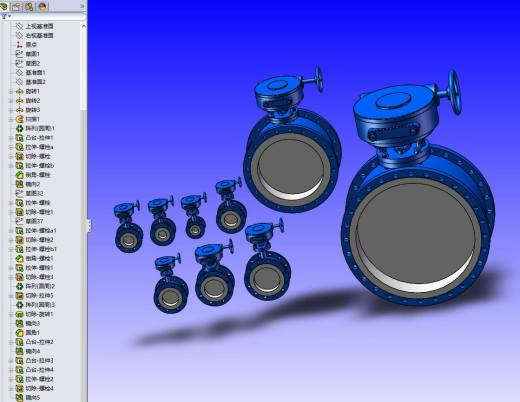This screenshot has height=402, width=520.
Task: Select the 圆角1 fillet feature icon
Action: pos(19,333)
